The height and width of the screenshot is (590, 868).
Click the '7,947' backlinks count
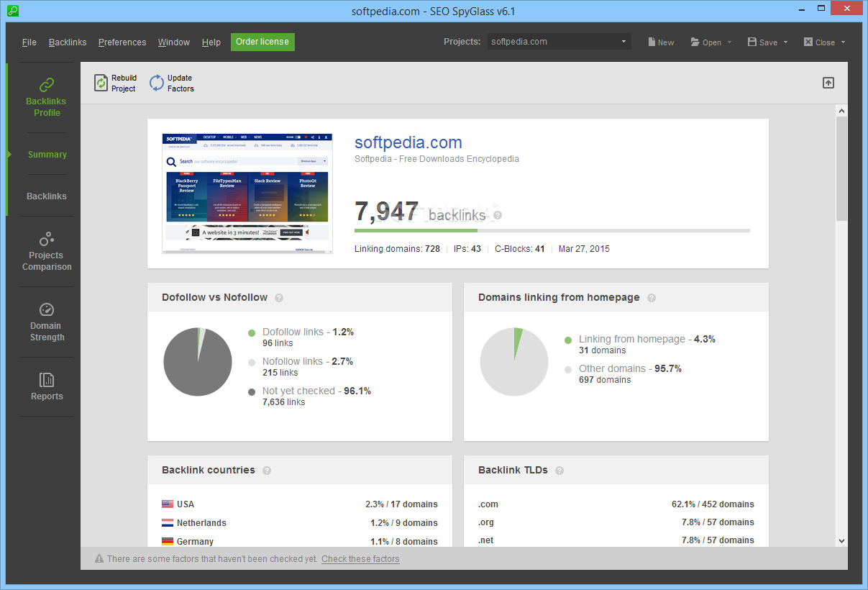(x=386, y=212)
